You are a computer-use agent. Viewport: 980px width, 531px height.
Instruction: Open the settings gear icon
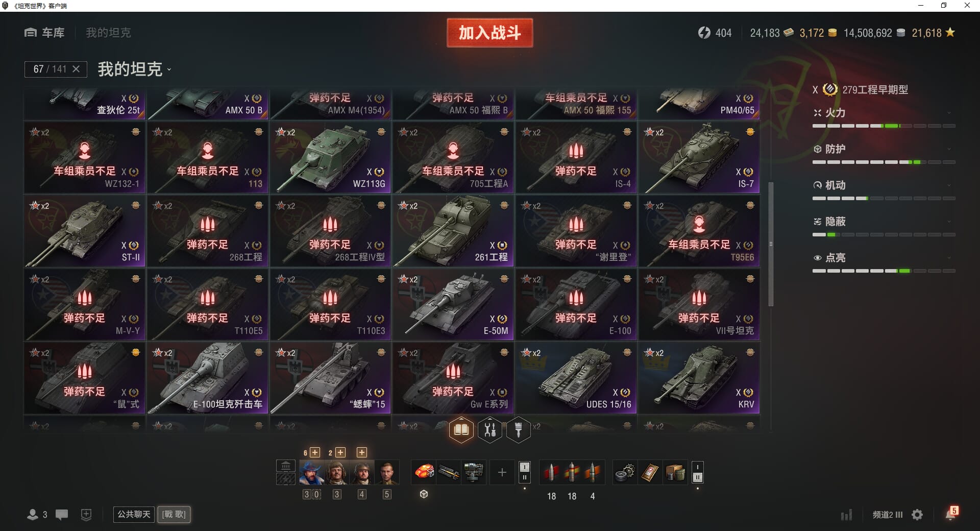click(917, 515)
